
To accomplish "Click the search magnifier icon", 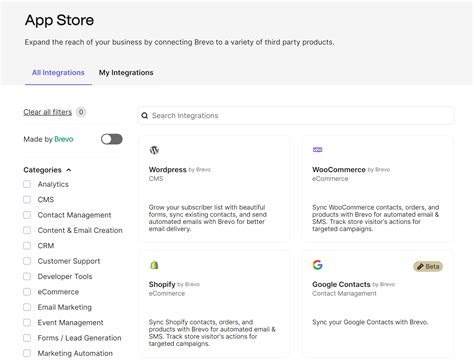I will pyautogui.click(x=145, y=116).
